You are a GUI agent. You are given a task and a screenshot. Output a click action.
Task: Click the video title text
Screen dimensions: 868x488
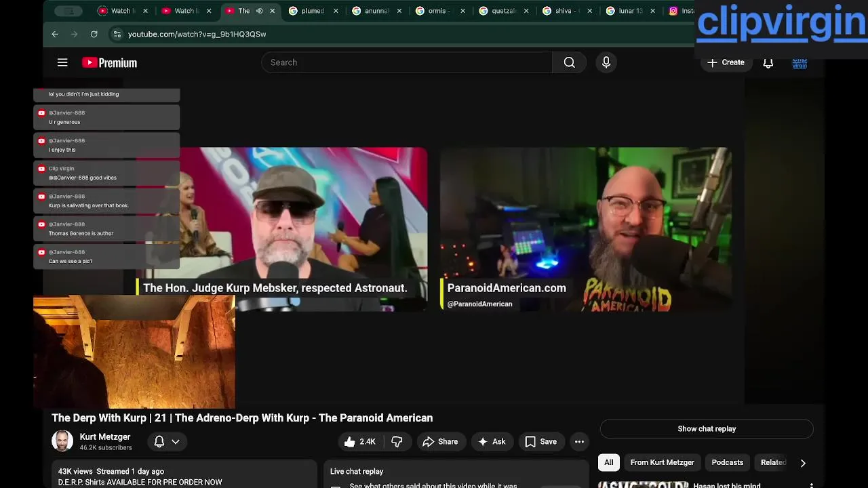pos(242,418)
